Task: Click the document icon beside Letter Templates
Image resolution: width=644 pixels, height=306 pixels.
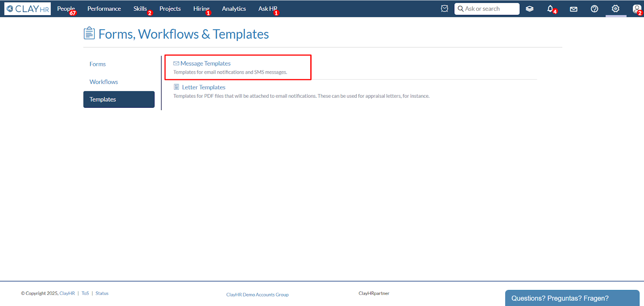Action: [176, 87]
